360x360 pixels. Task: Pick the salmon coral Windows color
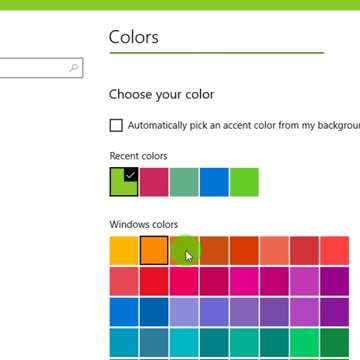pyautogui.click(x=274, y=251)
